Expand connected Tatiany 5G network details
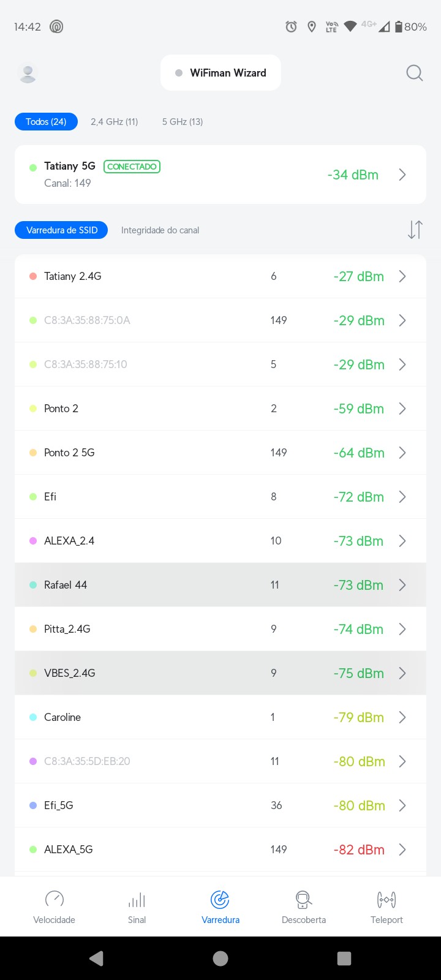441x980 pixels. pos(402,175)
